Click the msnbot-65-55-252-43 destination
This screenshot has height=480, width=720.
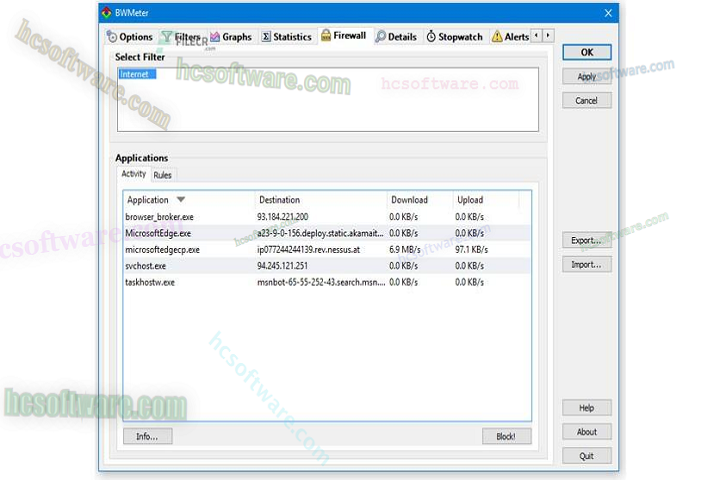[321, 282]
